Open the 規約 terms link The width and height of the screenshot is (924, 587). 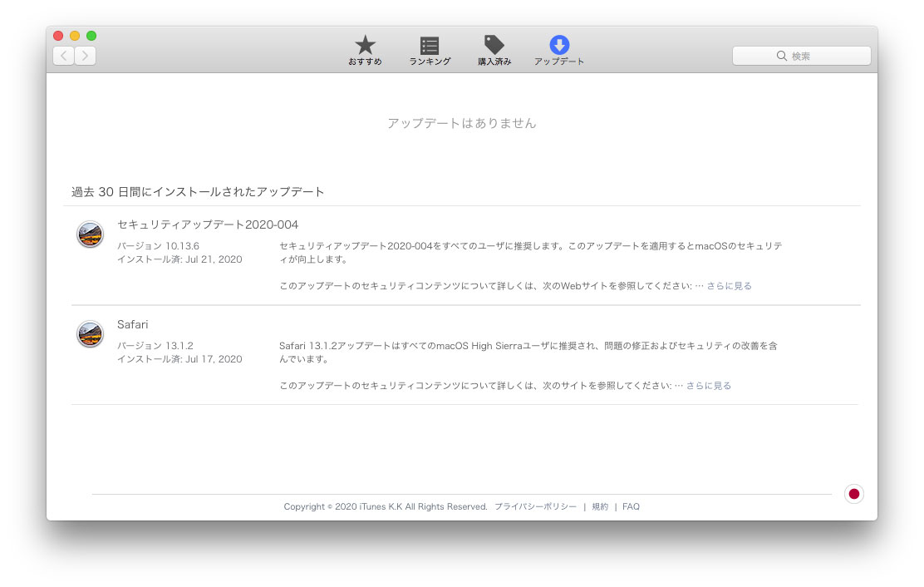(600, 506)
